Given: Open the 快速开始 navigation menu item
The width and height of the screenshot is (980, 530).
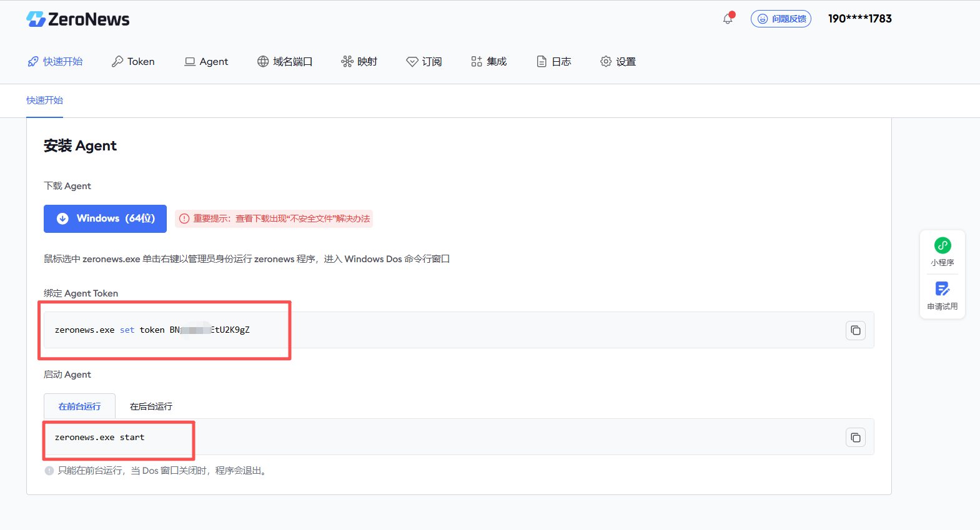Looking at the screenshot, I should (55, 61).
